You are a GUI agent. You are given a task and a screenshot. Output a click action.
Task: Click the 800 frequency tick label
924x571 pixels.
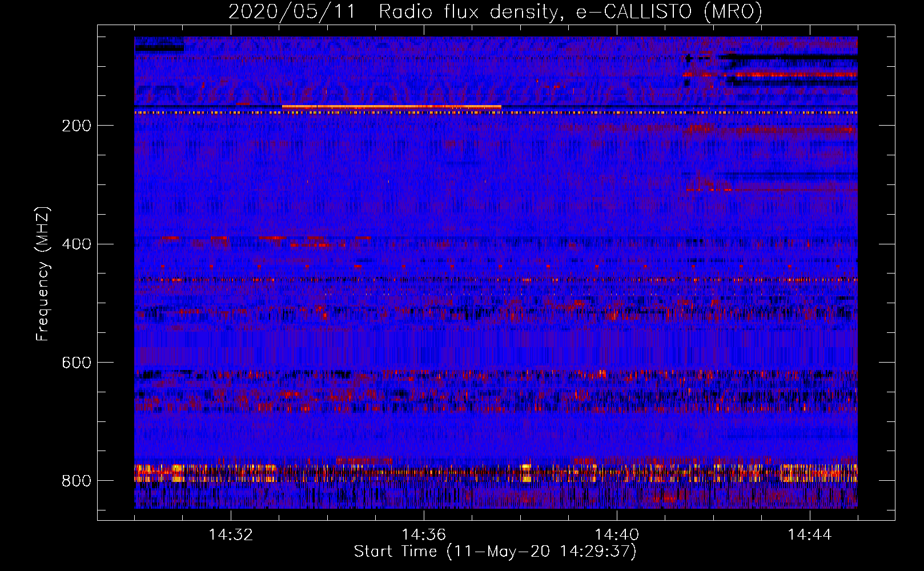(x=77, y=481)
